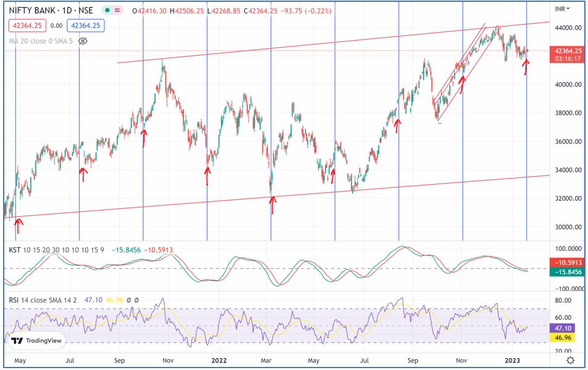This screenshot has width=588, height=370.
Task: Click the green −15.8456 KST axis tag
Action: pos(567,272)
